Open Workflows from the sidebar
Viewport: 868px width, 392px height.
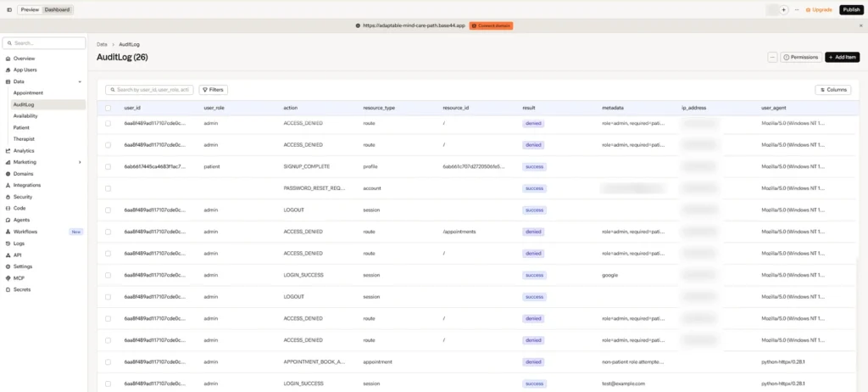pyautogui.click(x=25, y=232)
